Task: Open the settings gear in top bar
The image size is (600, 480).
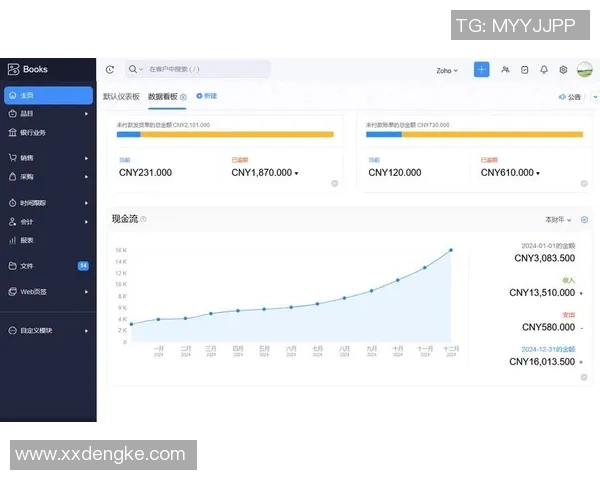Action: 563,70
